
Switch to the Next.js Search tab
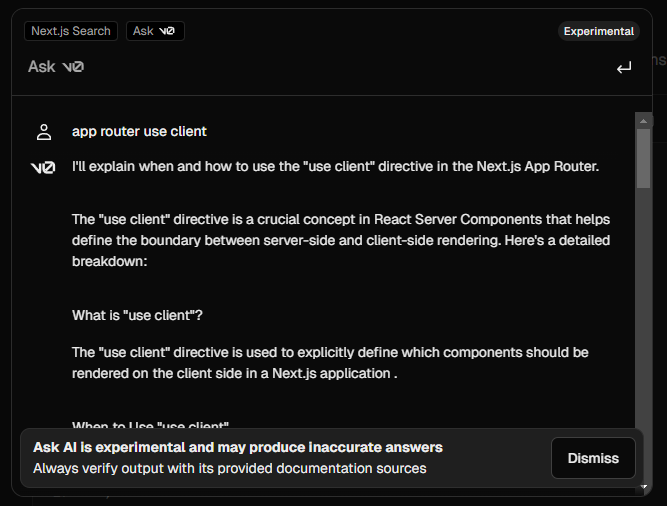pyautogui.click(x=71, y=31)
